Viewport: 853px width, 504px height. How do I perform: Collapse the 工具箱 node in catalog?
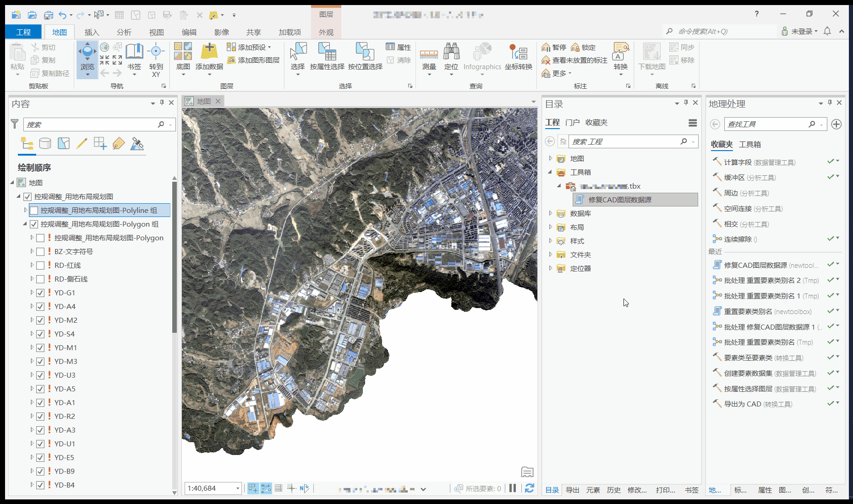[550, 172]
